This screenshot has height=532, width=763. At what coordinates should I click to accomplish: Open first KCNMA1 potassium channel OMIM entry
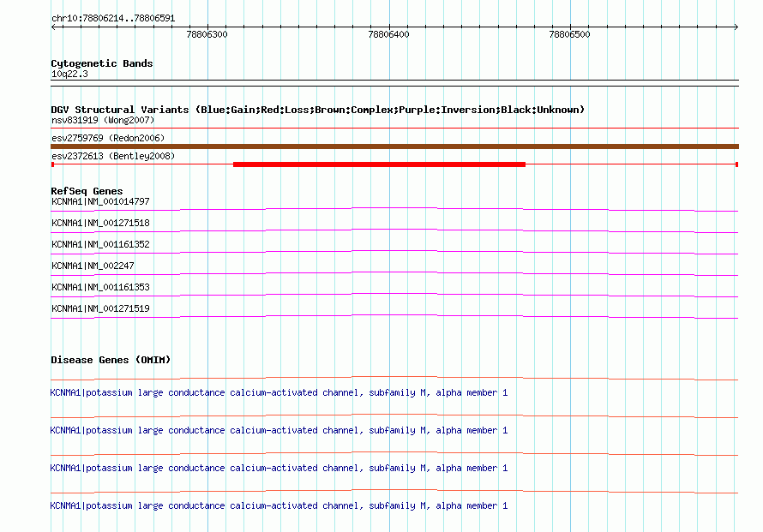click(x=279, y=392)
